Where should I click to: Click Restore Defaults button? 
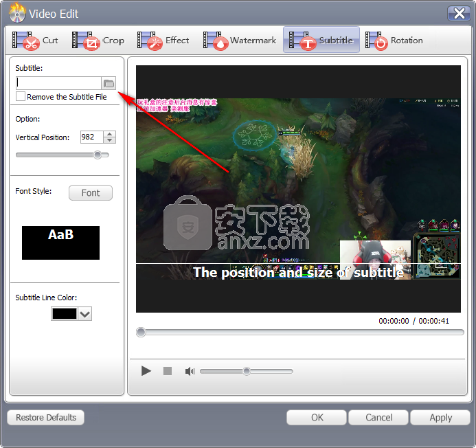(x=46, y=418)
